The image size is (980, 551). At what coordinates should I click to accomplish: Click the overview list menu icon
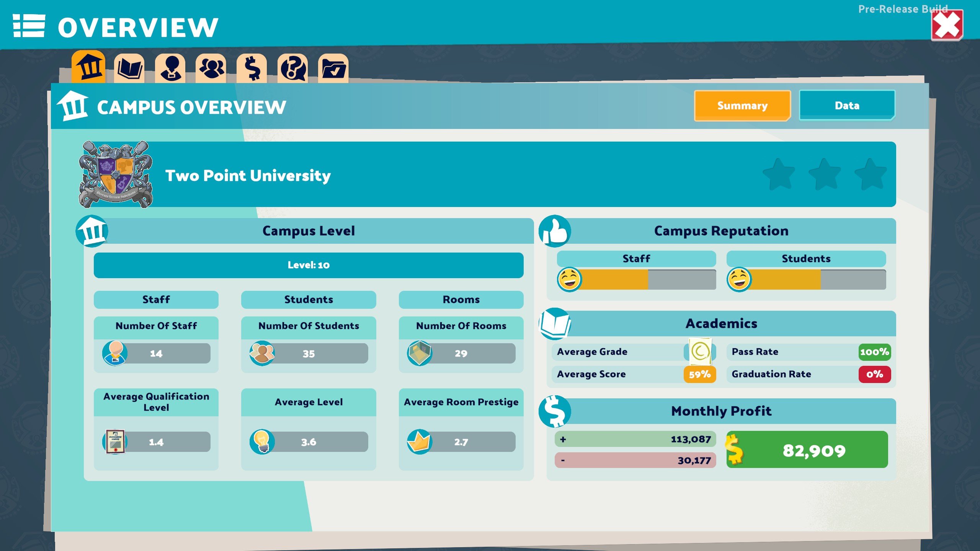(x=29, y=26)
